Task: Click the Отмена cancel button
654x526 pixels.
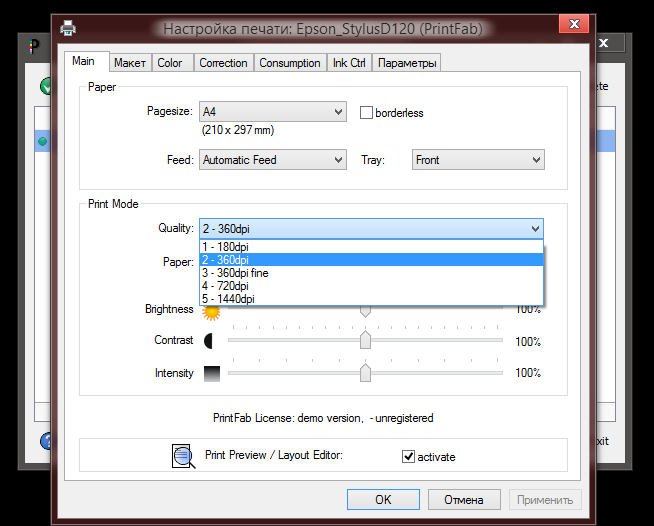Action: pyautogui.click(x=464, y=500)
